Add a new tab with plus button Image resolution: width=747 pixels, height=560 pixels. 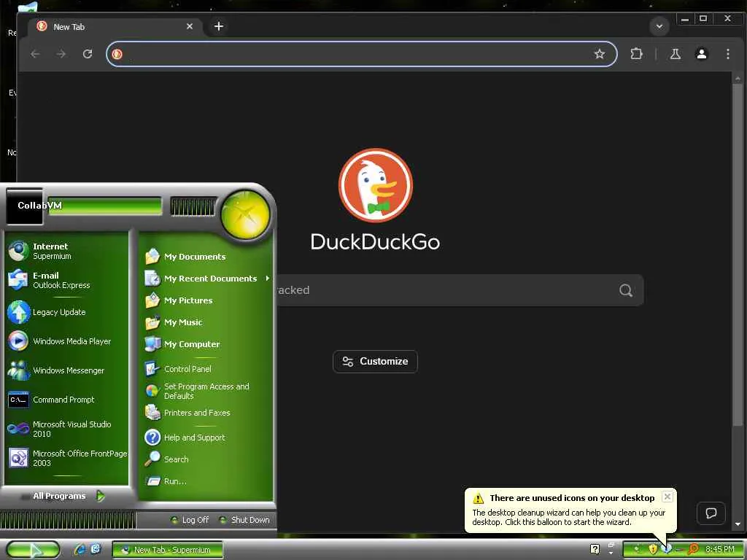pyautogui.click(x=219, y=26)
